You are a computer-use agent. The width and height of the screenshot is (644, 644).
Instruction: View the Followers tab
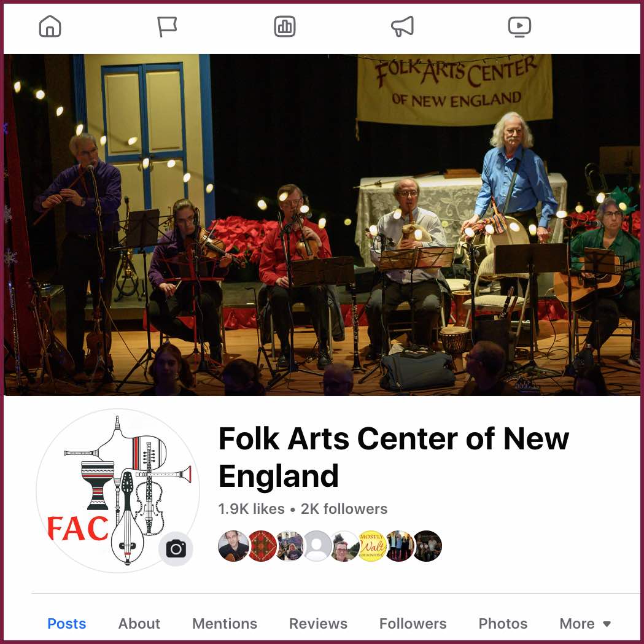click(x=413, y=624)
